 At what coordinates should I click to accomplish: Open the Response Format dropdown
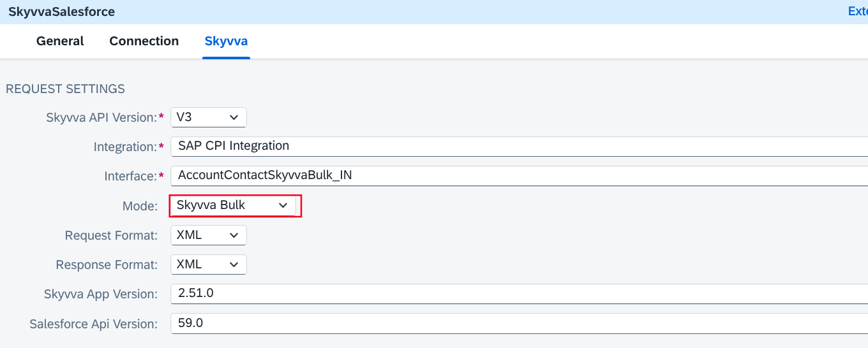tap(208, 264)
